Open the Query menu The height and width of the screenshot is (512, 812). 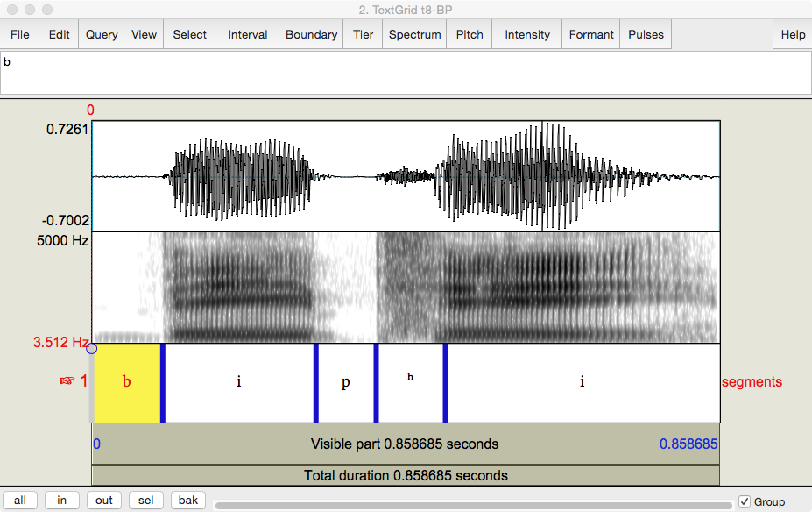point(102,34)
